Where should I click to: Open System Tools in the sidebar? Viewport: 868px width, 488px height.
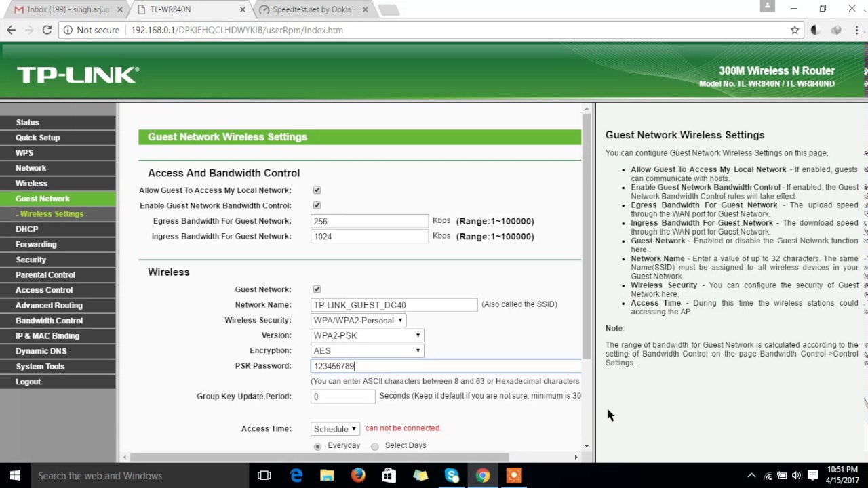click(x=58, y=367)
